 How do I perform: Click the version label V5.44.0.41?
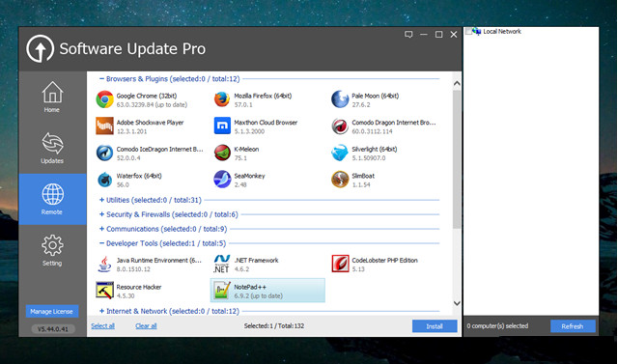pos(53,329)
